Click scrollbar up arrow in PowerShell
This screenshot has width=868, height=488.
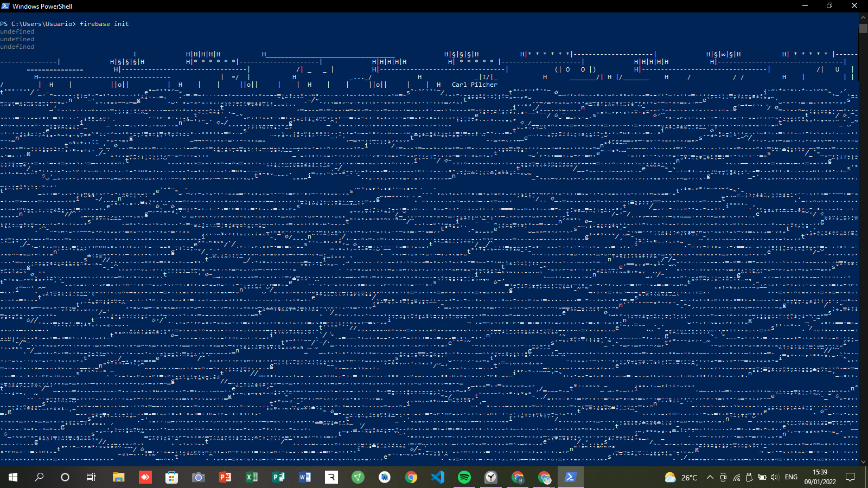(x=863, y=17)
